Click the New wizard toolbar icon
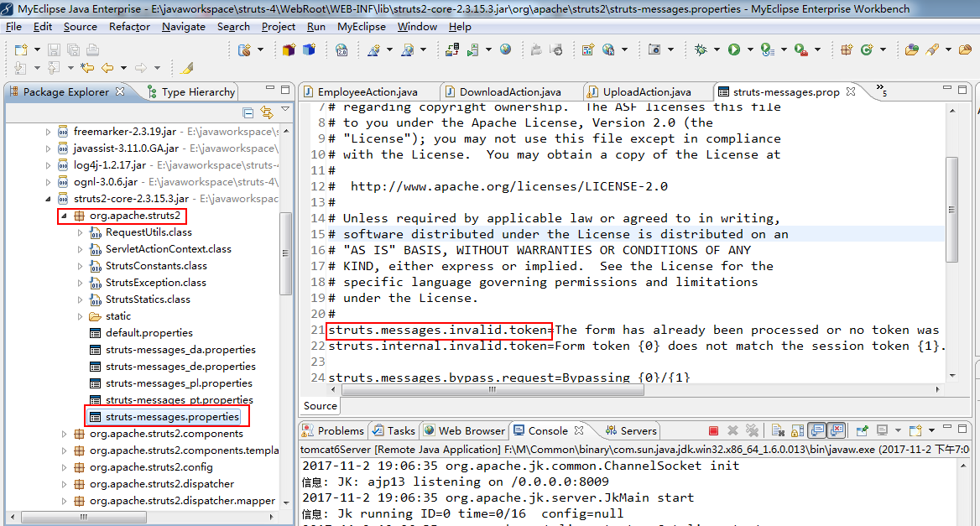Screen dimensions: 980x526 tap(21, 49)
